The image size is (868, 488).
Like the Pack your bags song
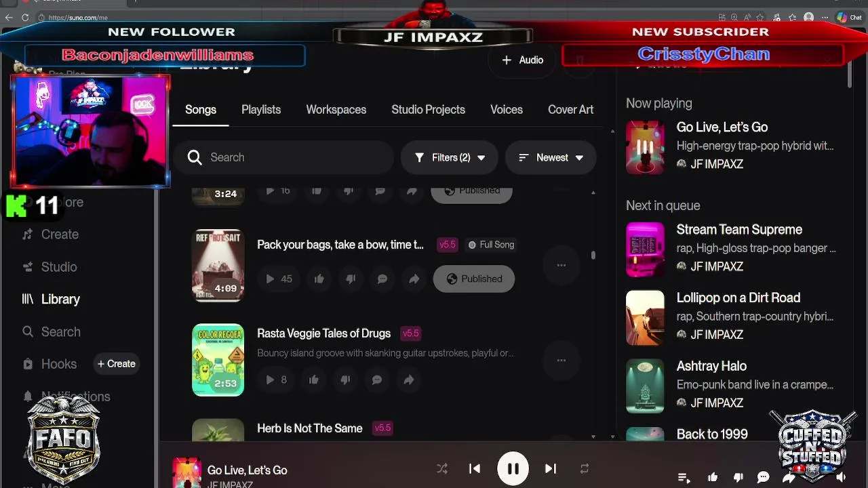click(319, 279)
